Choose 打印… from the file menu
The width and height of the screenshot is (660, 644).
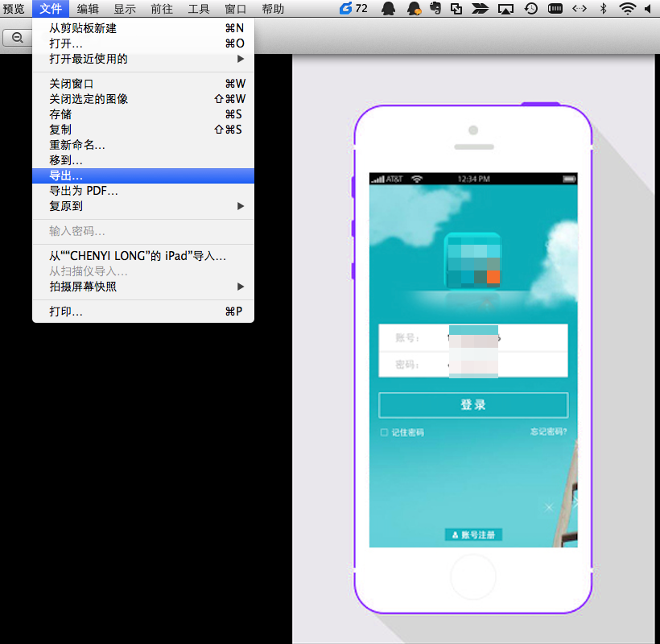143,311
